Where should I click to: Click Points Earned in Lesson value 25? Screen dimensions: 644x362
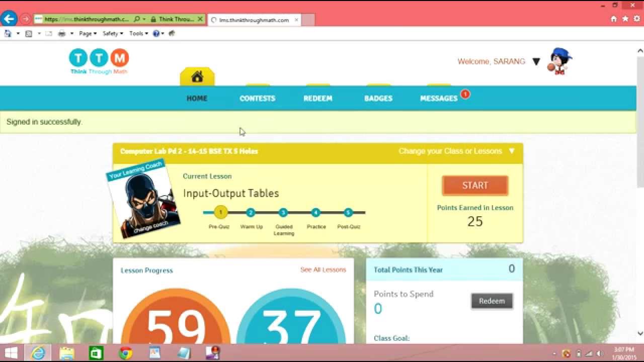[475, 222]
